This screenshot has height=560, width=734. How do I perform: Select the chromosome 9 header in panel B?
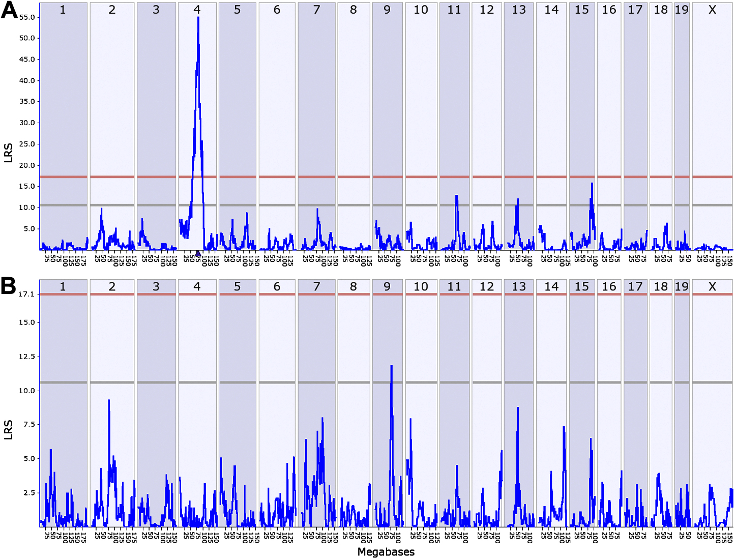(387, 286)
